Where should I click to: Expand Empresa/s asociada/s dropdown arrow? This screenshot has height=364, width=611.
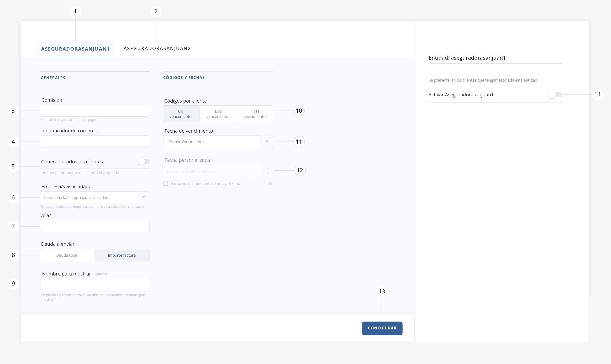[x=144, y=197]
